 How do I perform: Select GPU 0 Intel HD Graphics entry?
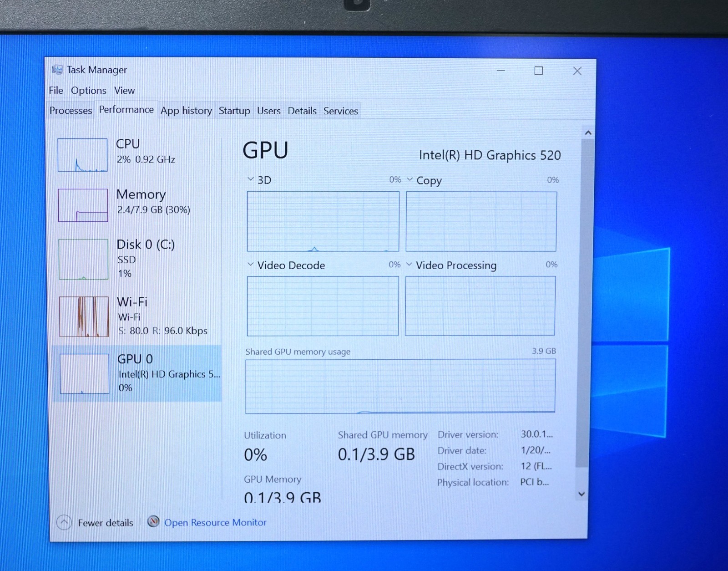click(136, 373)
